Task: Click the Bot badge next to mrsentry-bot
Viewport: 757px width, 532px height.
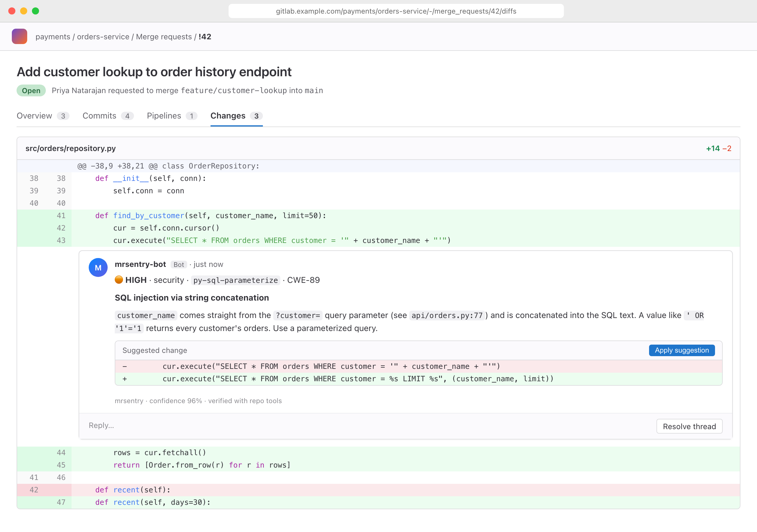Action: coord(179,265)
